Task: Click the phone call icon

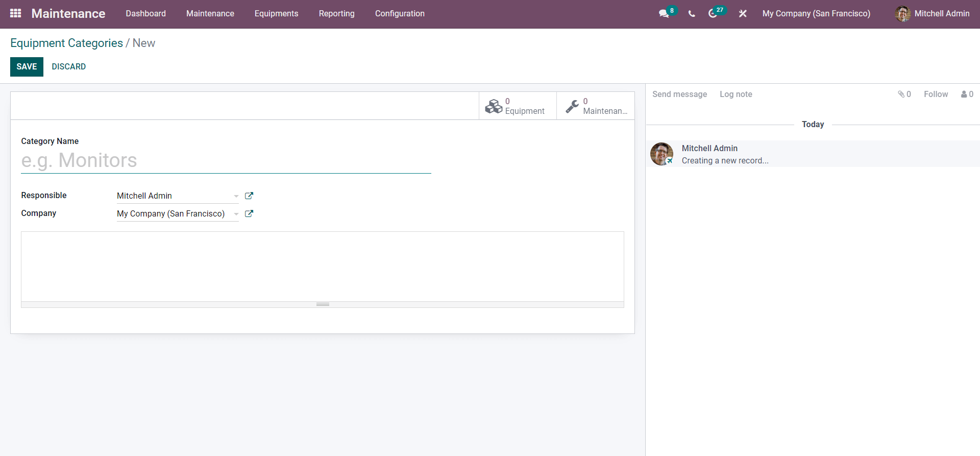Action: [x=692, y=14]
